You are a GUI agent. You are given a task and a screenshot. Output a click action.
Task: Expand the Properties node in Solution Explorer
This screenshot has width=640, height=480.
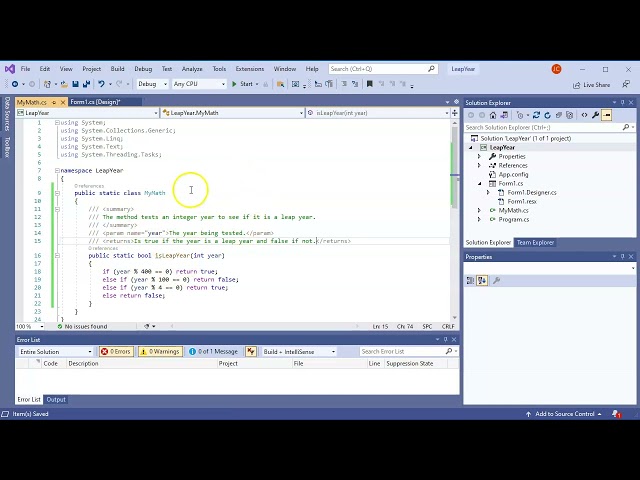point(479,157)
